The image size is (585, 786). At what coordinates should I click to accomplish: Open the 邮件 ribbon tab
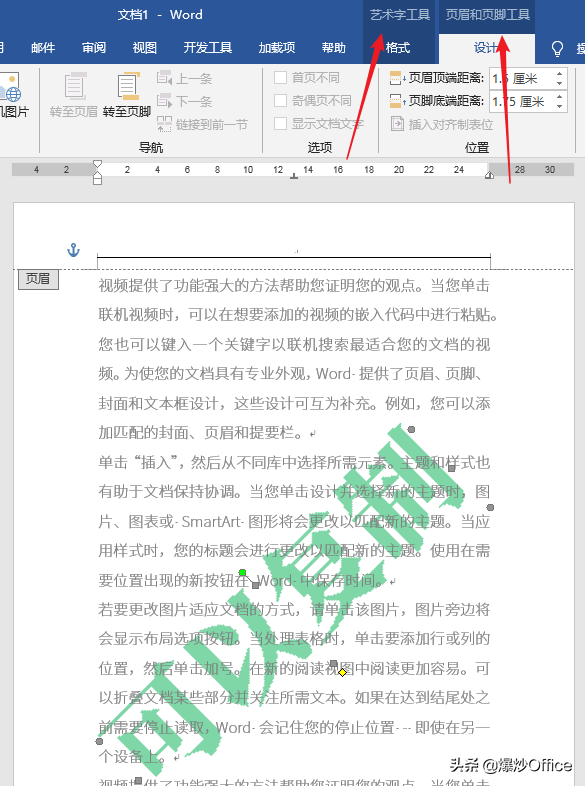[x=43, y=48]
